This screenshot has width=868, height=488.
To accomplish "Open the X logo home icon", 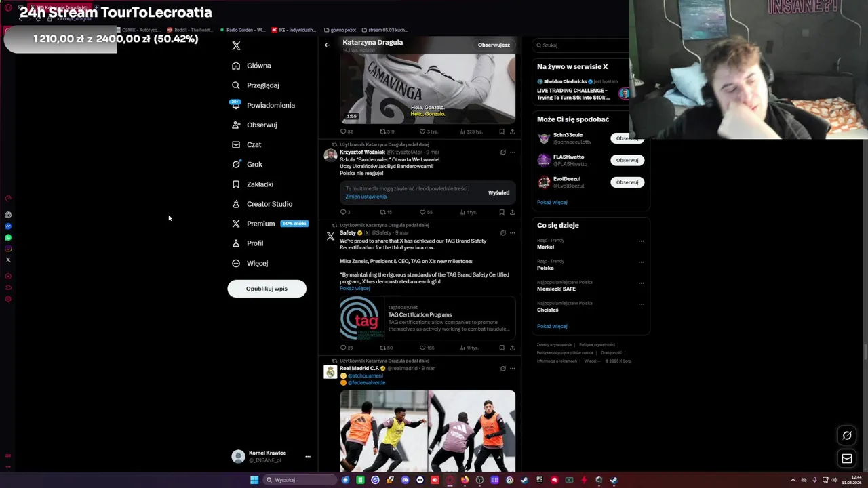I will (x=236, y=45).
